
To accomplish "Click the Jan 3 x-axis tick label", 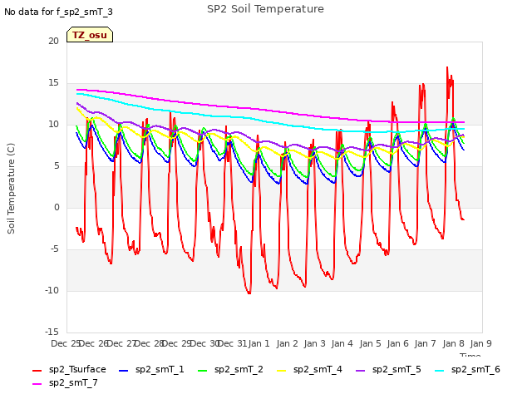I will click(314, 343).
